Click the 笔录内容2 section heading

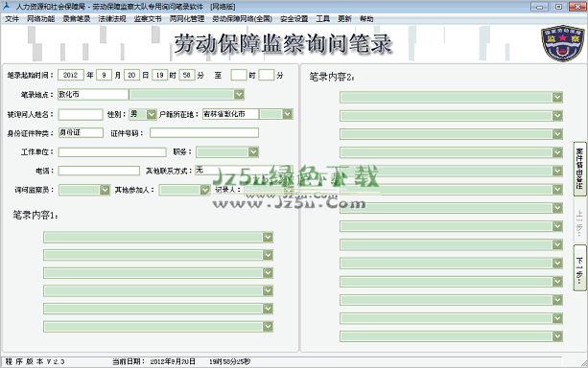pos(332,77)
